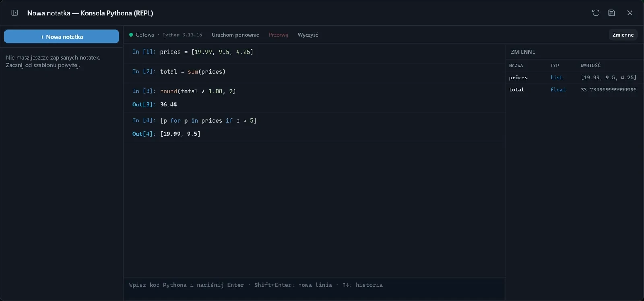This screenshot has width=644, height=301.
Task: Sort variables by NAZWA column header
Action: (516, 65)
